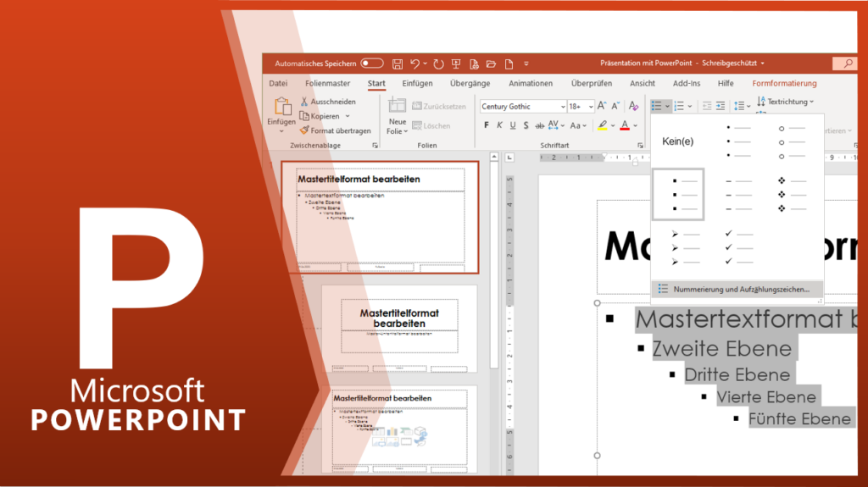The image size is (868, 487).
Task: Start presentation from beginning icon
Action: pyautogui.click(x=456, y=64)
